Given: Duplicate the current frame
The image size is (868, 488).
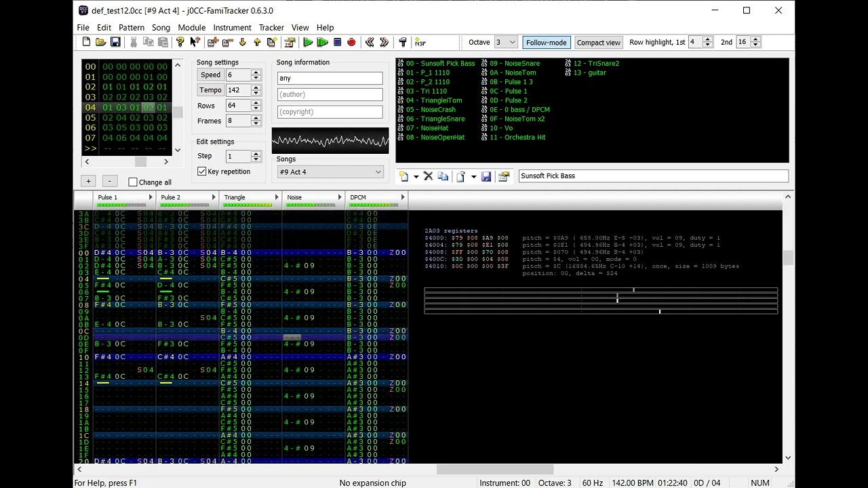Looking at the screenshot, I should 272,42.
